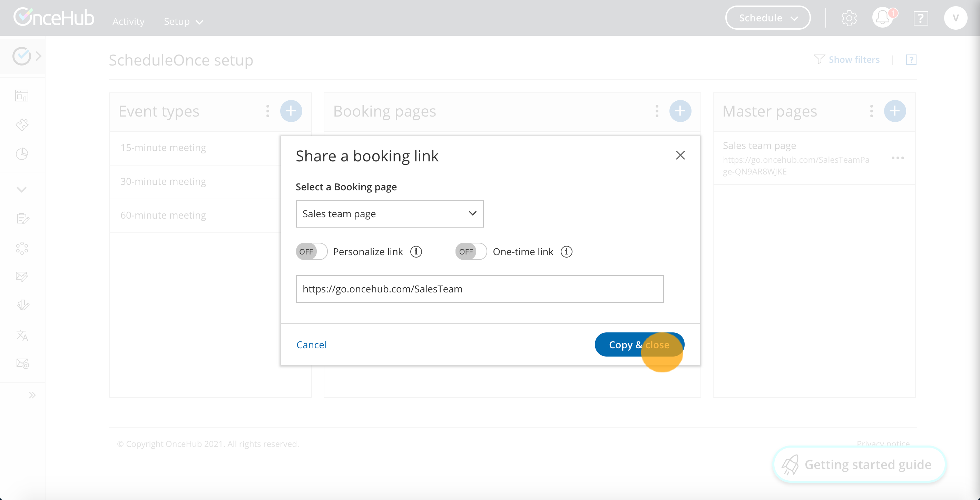Open the notifications bell

(x=883, y=18)
